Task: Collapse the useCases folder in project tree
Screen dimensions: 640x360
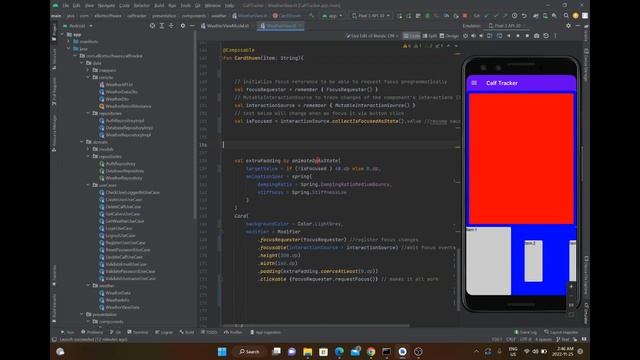Action: click(x=88, y=185)
